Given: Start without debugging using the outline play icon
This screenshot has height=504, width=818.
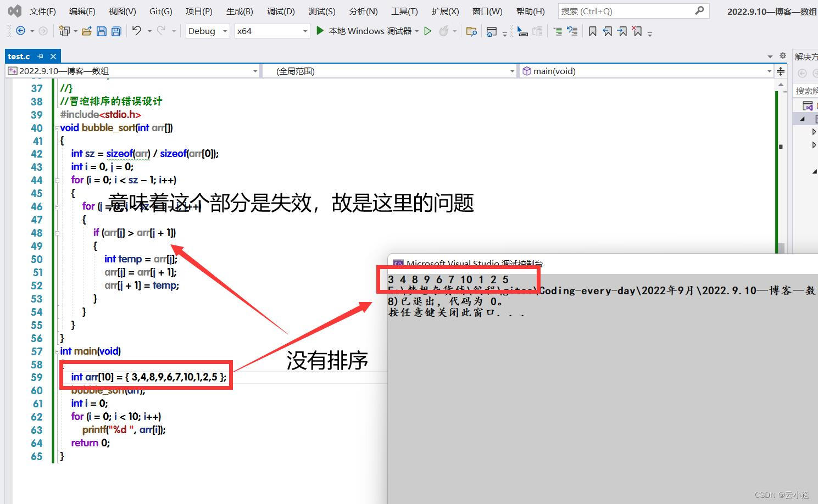Looking at the screenshot, I should click(428, 31).
